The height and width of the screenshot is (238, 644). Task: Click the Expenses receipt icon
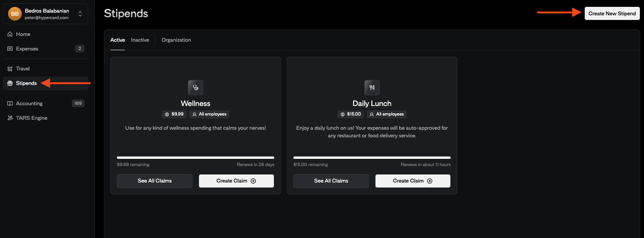(10, 49)
